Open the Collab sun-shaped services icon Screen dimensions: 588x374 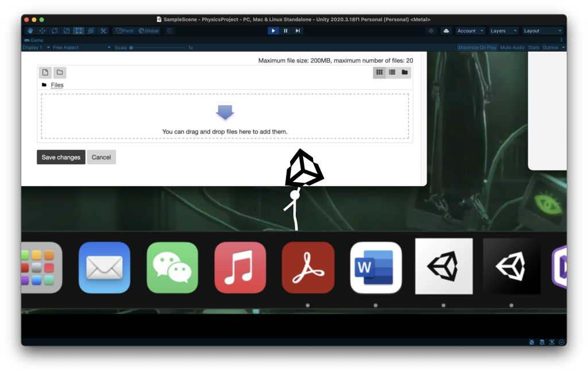(431, 31)
